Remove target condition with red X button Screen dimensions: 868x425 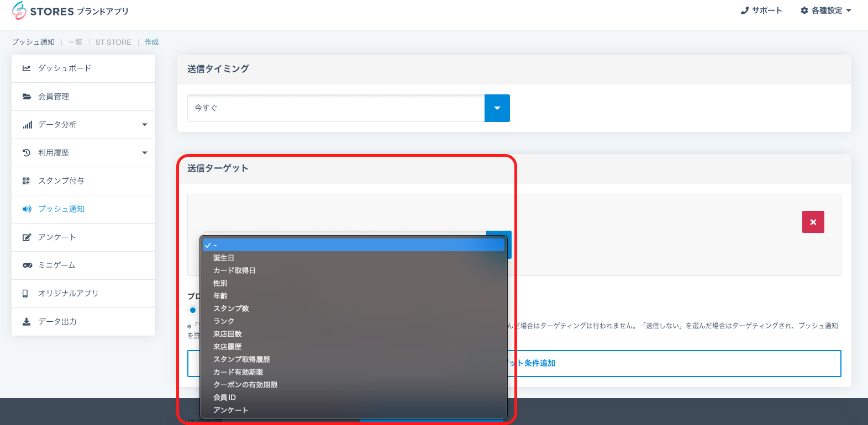click(813, 222)
